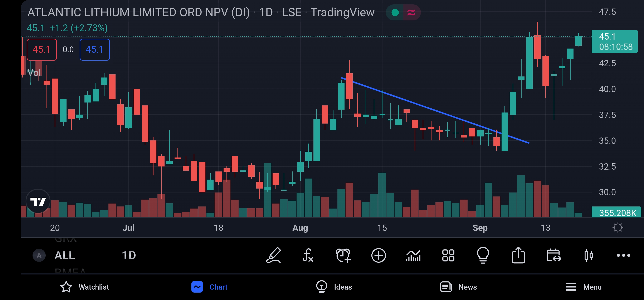Open the go-to-date calendar icon
The width and height of the screenshot is (644, 300).
click(x=553, y=255)
